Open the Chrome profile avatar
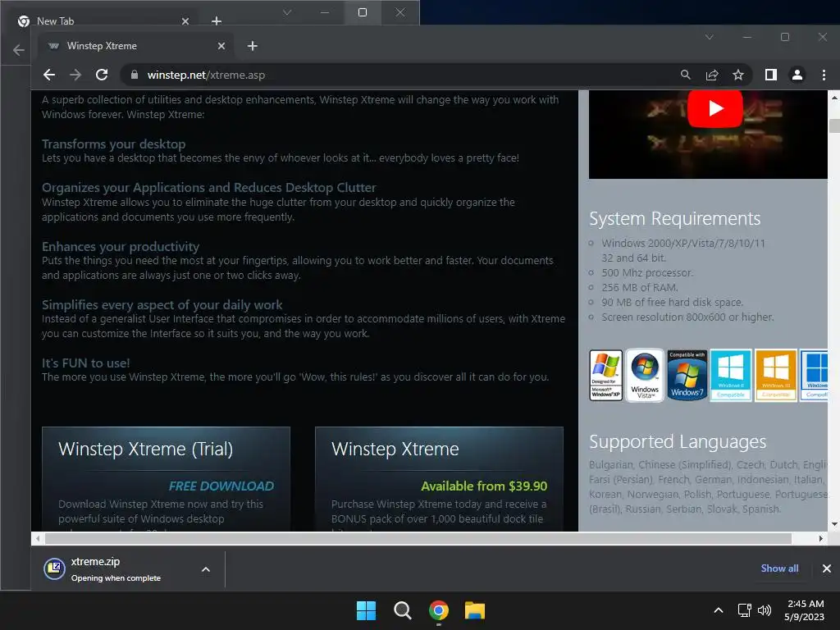The height and width of the screenshot is (630, 840). point(797,75)
